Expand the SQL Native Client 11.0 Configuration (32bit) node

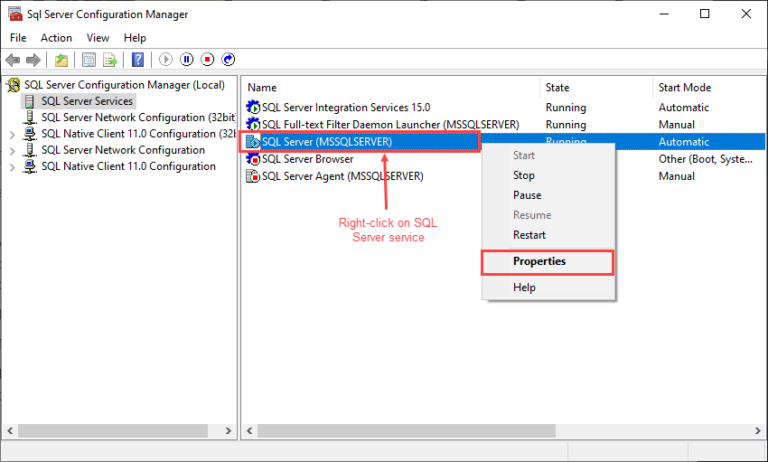coord(12,134)
